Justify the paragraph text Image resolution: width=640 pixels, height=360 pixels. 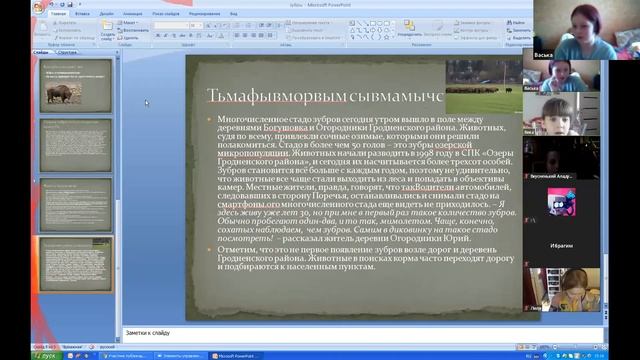pyautogui.click(x=261, y=36)
